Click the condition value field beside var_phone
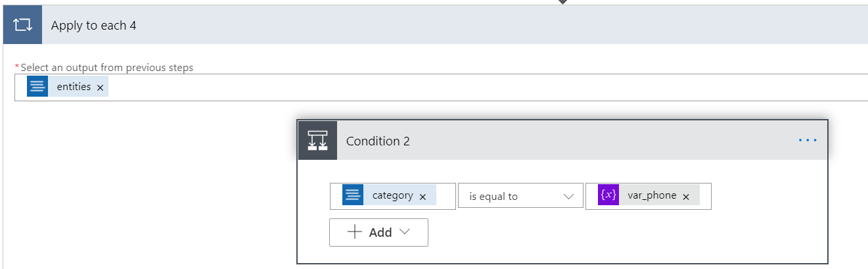Viewport: 868px width, 269px height. tap(704, 196)
